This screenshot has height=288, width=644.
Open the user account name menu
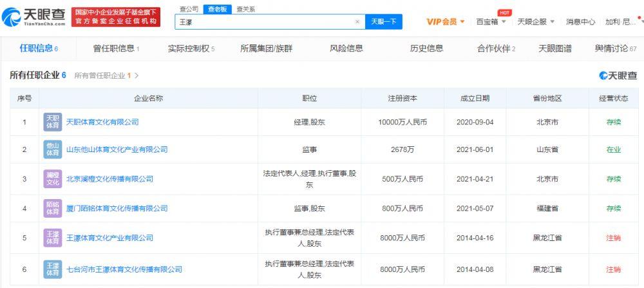coord(620,22)
